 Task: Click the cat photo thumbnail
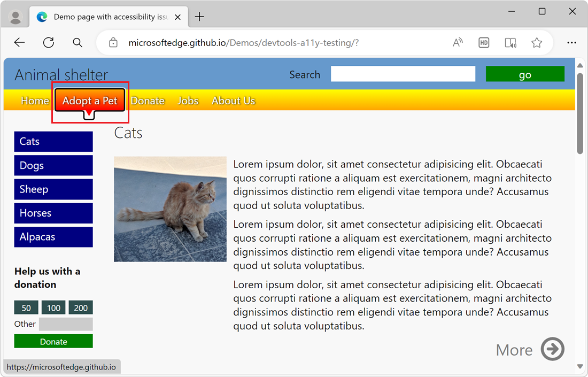coord(170,209)
